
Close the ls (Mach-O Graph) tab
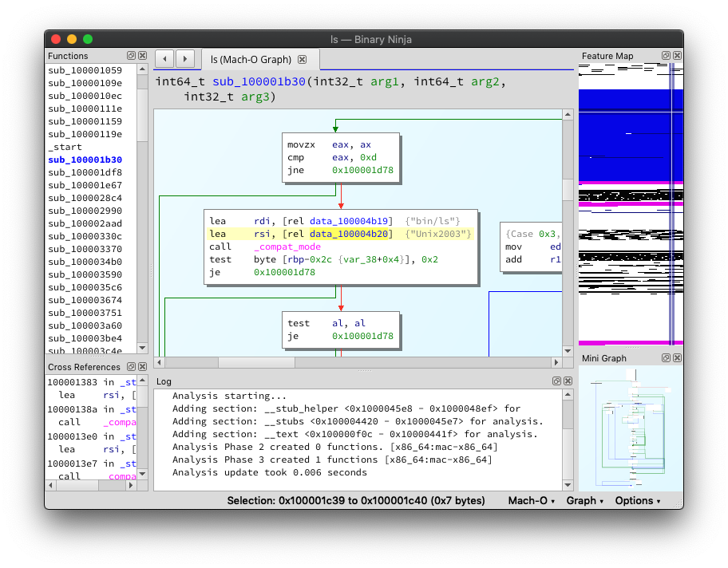[302, 60]
